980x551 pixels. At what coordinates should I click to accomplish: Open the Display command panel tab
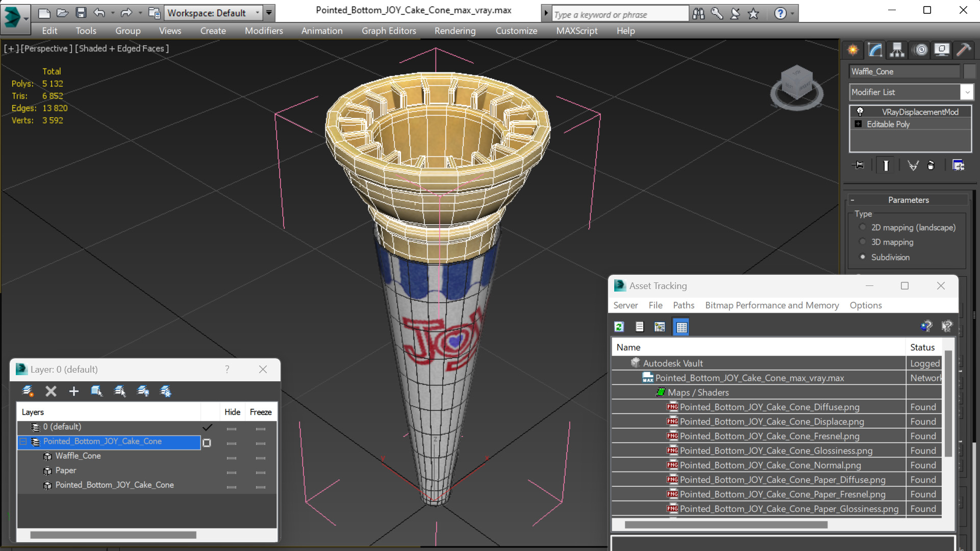(942, 49)
